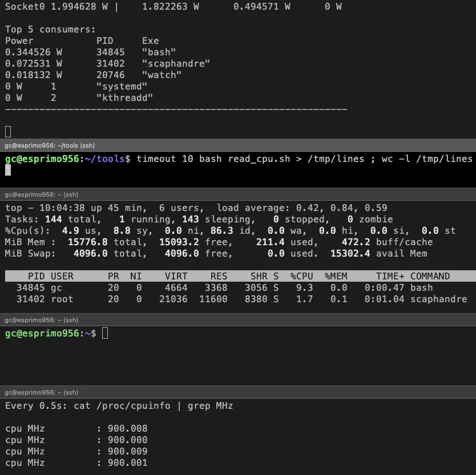
Task: Click the 'Every 0.5s' watch header line
Action: tap(119, 406)
